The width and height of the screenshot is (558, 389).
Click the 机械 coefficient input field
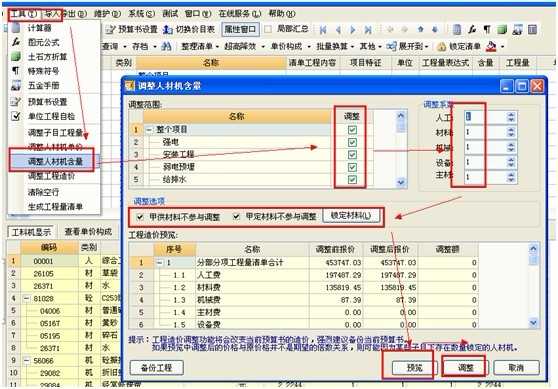tap(486, 147)
